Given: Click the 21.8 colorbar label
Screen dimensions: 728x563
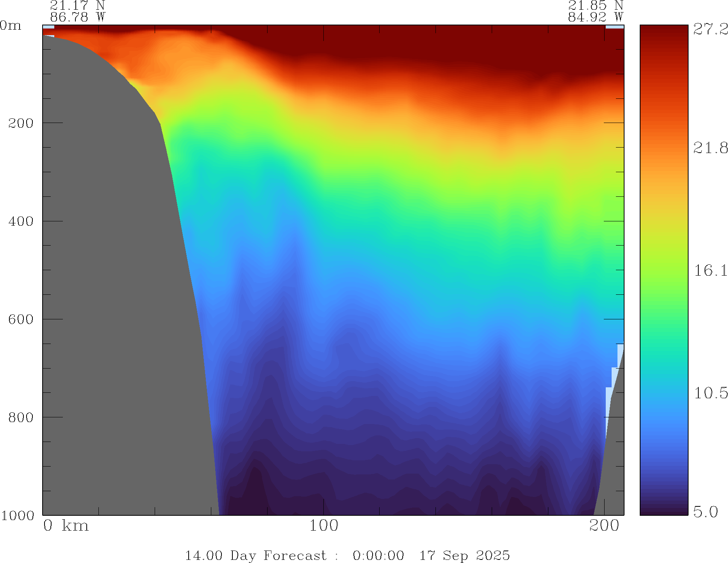Looking at the screenshot, I should pos(710,148).
